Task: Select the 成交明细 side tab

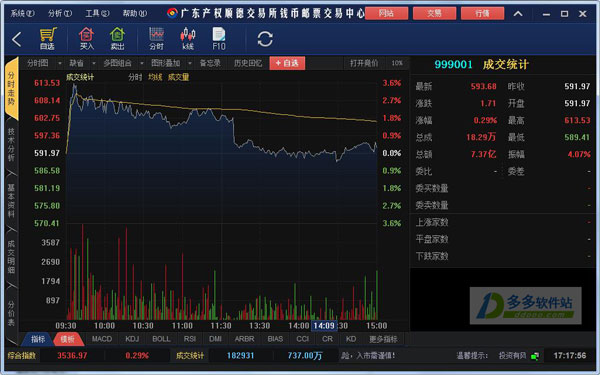Action: 11,256
